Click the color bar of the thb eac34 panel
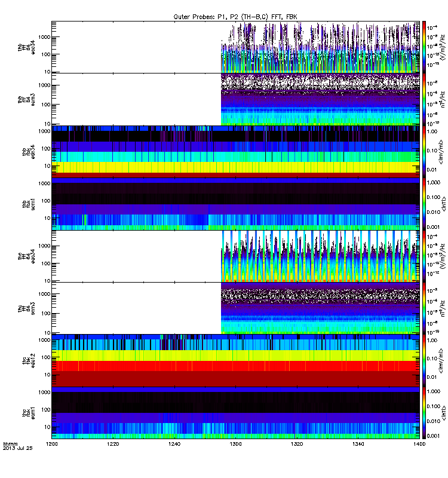 pyautogui.click(x=424, y=47)
